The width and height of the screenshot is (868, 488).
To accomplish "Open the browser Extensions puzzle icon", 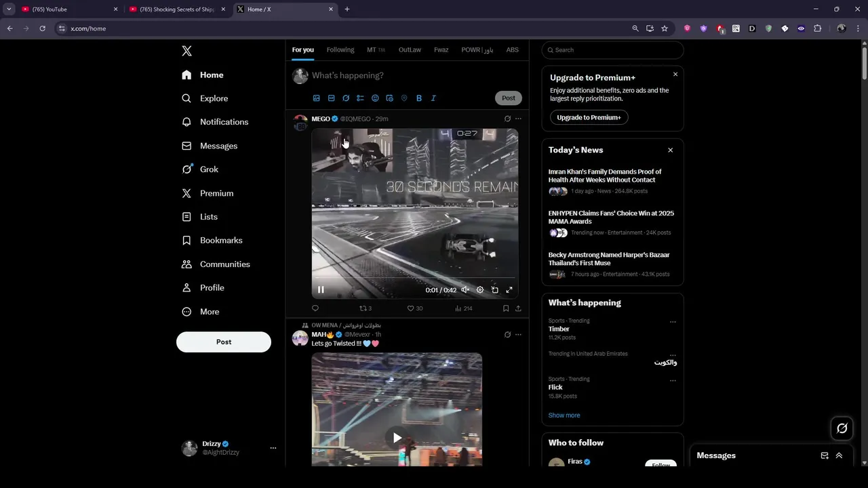I will pos(817,28).
